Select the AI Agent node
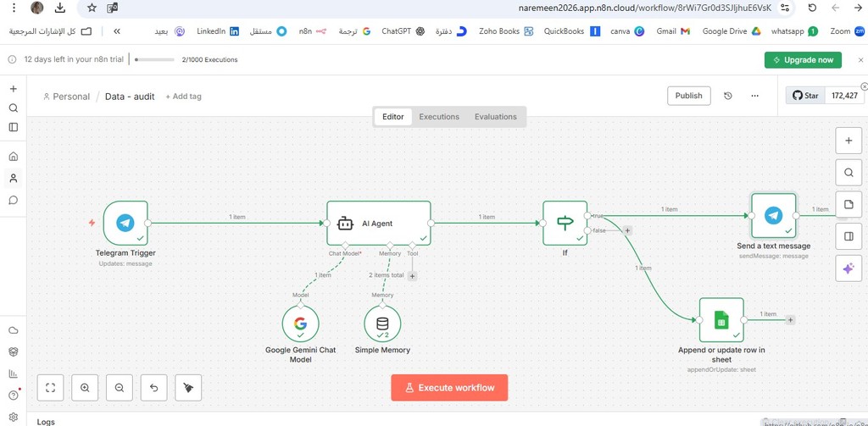The height and width of the screenshot is (426, 868). 378,224
